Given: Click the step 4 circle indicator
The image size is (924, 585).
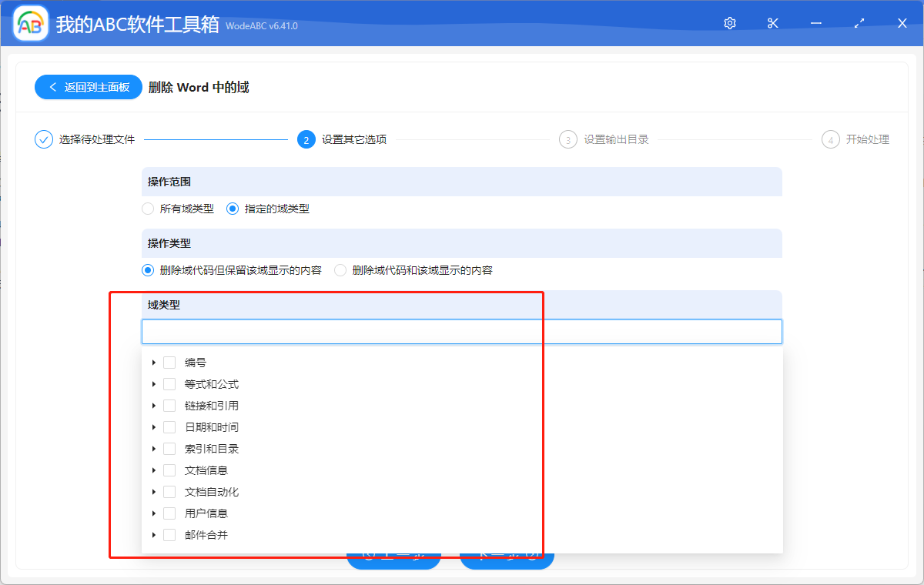Looking at the screenshot, I should (x=830, y=139).
